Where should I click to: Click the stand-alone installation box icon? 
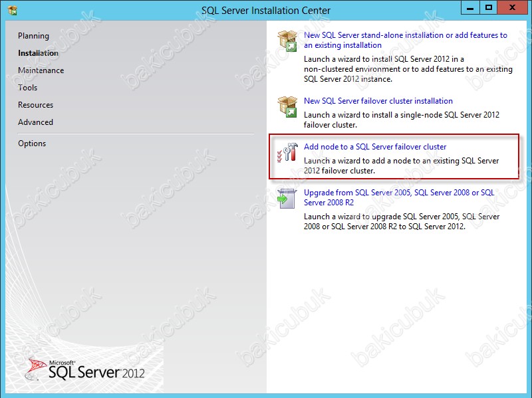click(x=287, y=41)
